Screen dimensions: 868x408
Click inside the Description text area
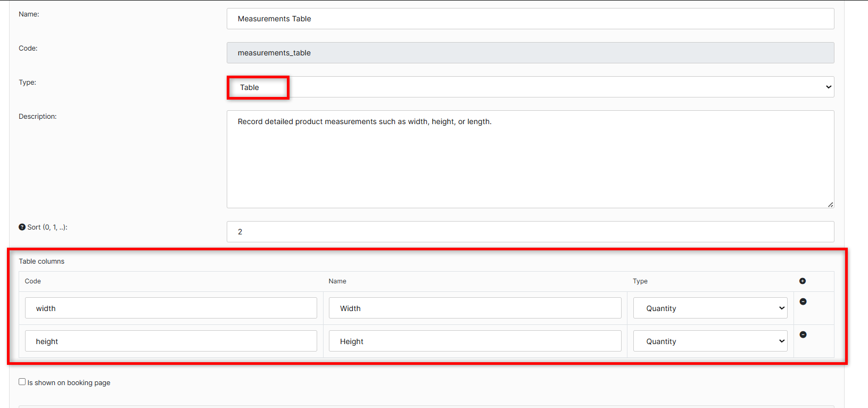click(x=530, y=159)
